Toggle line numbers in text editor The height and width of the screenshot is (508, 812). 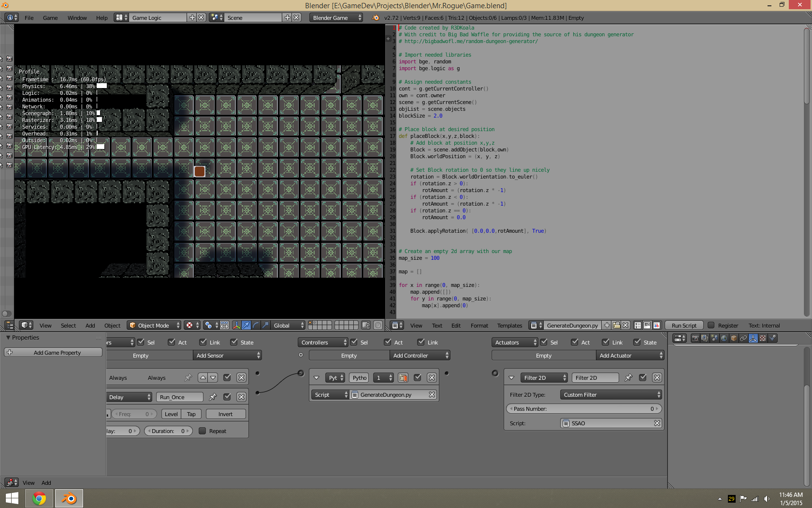point(638,325)
